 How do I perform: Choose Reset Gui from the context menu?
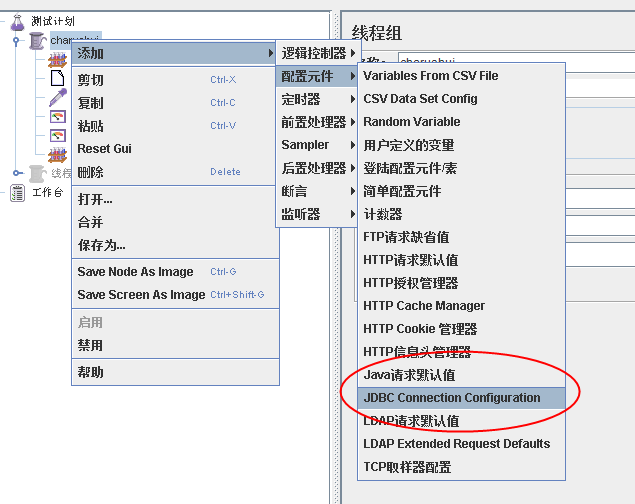click(105, 149)
